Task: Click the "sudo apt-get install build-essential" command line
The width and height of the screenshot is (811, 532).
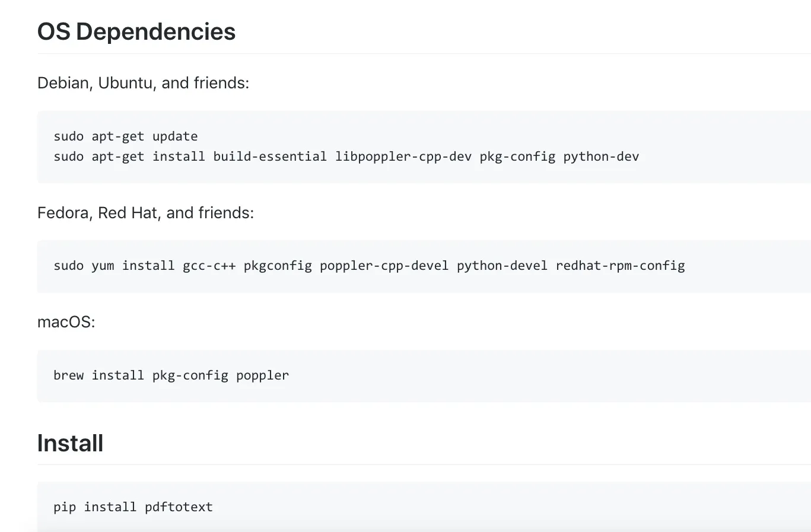Action: (x=346, y=157)
